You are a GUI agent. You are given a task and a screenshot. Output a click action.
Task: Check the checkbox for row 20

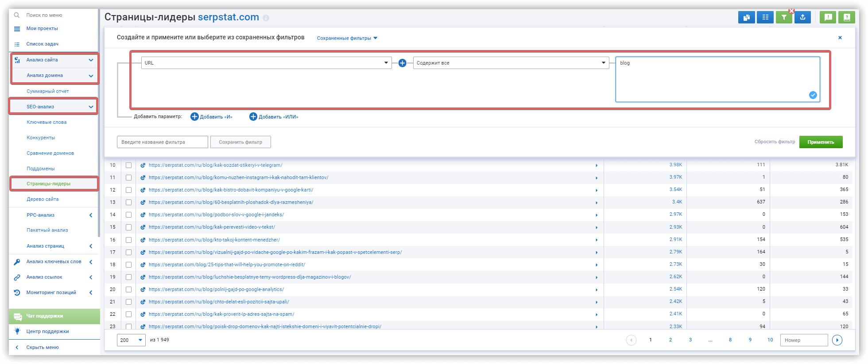coord(128,290)
